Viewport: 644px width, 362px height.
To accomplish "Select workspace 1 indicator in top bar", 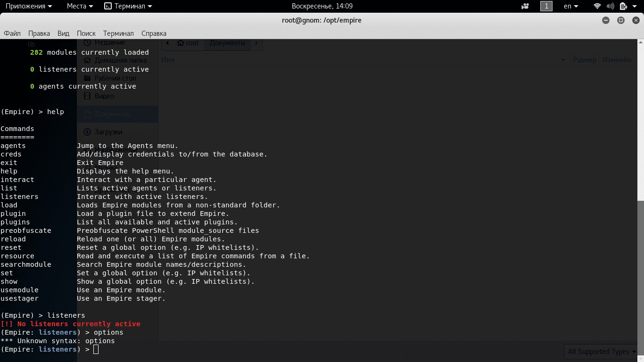I will pos(546,6).
